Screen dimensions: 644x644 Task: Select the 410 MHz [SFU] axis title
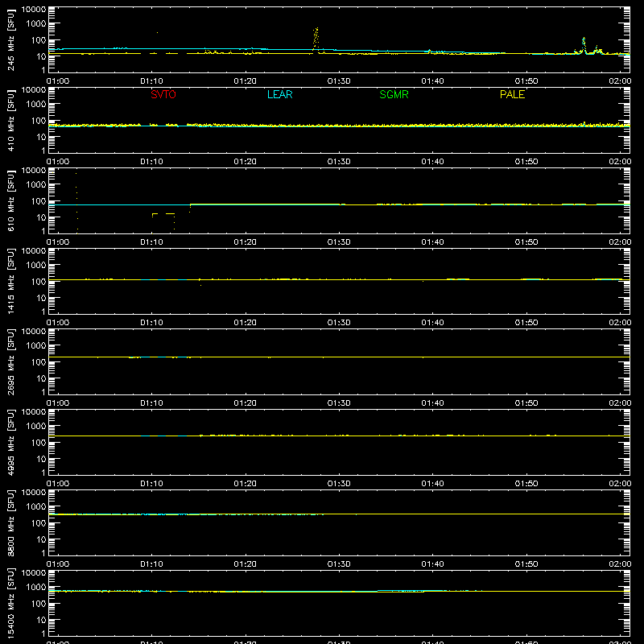11,120
